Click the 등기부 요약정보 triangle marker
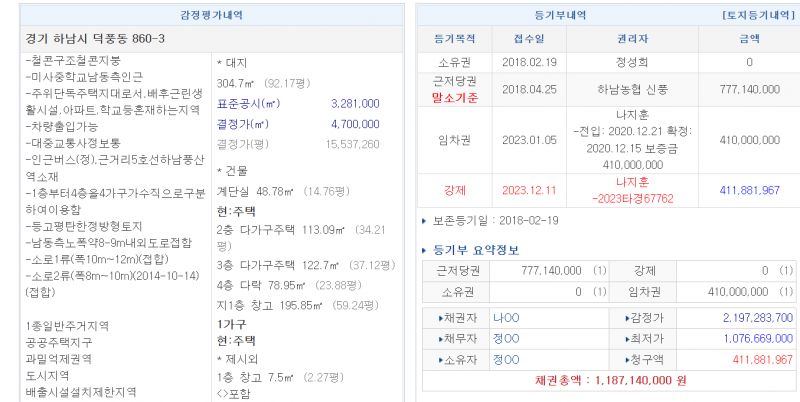This screenshot has width=800, height=402. click(423, 249)
